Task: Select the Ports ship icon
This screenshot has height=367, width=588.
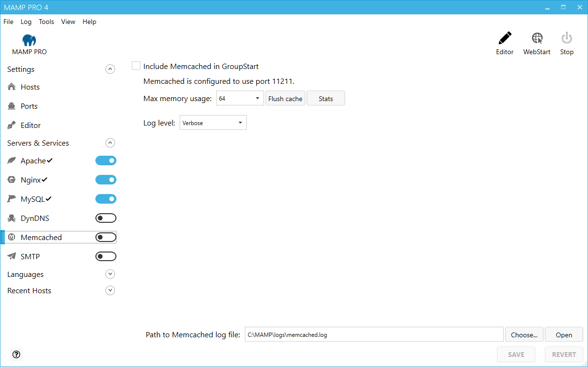Action: click(x=12, y=106)
